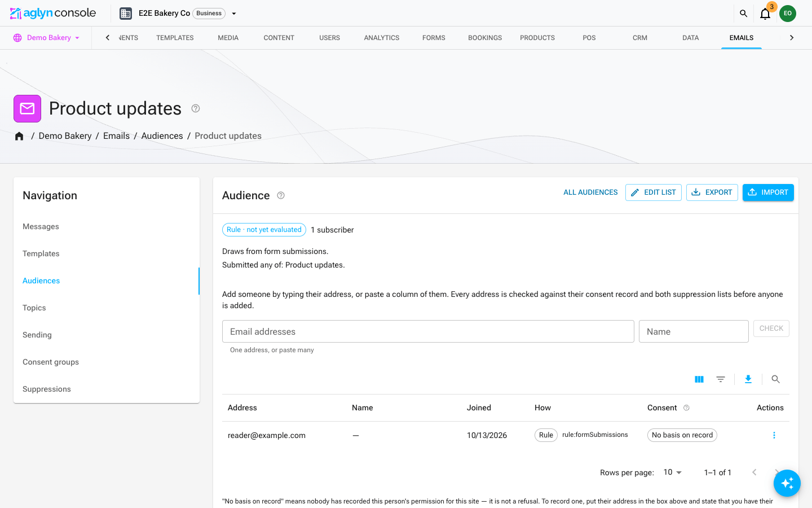812x508 pixels.
Task: Click the Emails breadcrumb link
Action: tap(117, 136)
